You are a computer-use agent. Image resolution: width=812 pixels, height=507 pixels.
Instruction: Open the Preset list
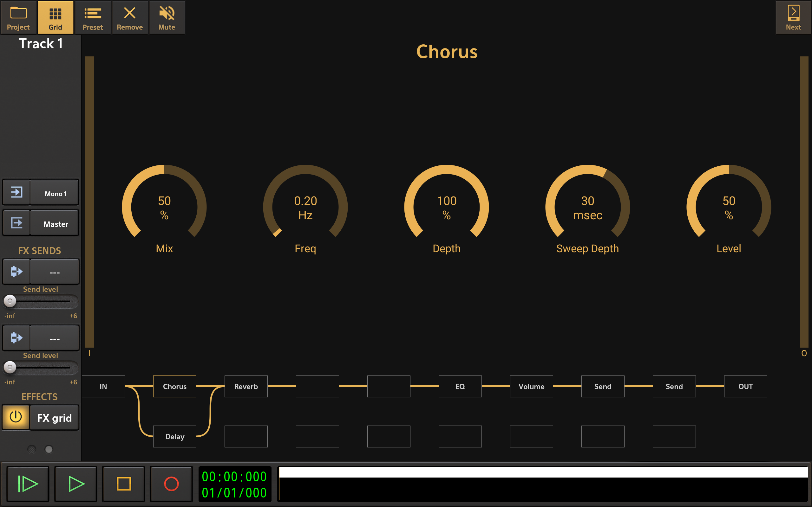tap(93, 17)
